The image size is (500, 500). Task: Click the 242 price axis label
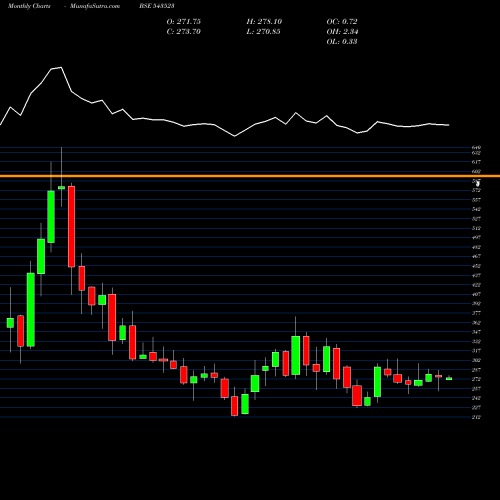coord(476,398)
